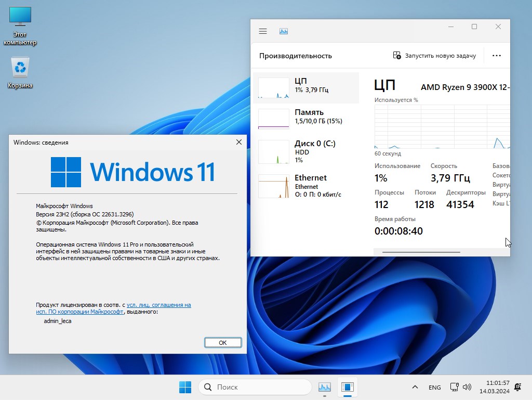Screen dimensions: 532x400
Task: Select Диск 0 (C:) performance entry
Action: [x=306, y=152]
